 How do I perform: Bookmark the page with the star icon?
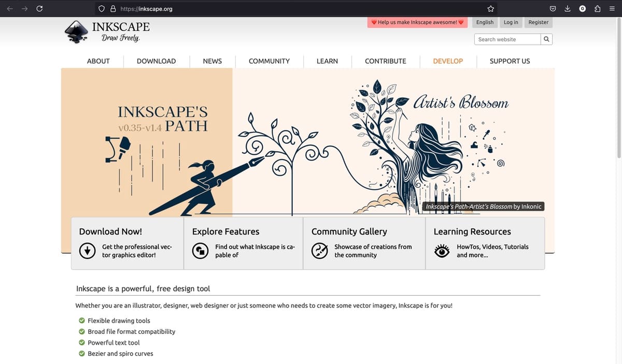coord(491,9)
